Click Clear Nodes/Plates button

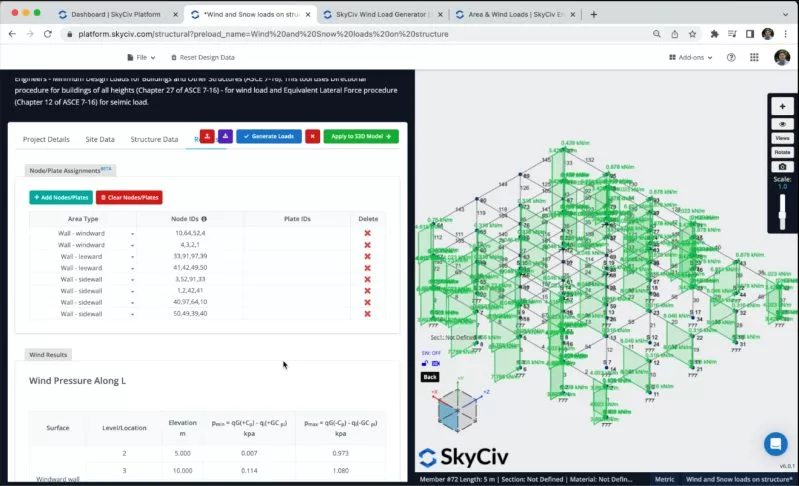(x=129, y=197)
